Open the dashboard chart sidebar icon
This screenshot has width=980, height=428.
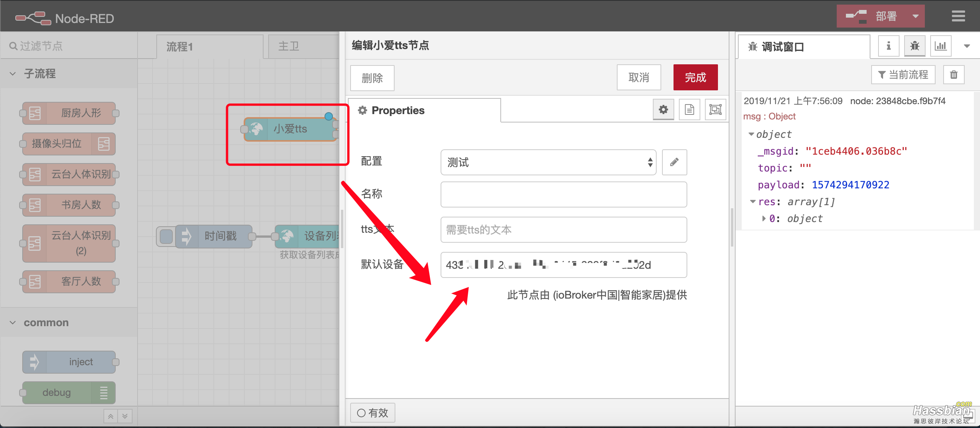click(941, 46)
